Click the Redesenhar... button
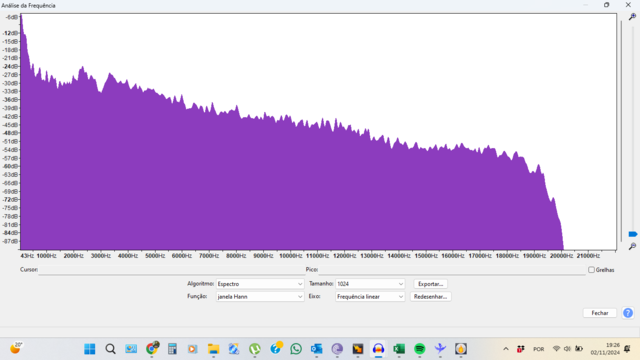 430,297
